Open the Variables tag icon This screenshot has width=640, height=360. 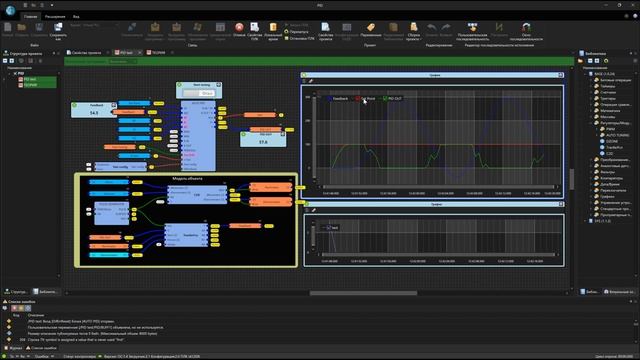(371, 27)
